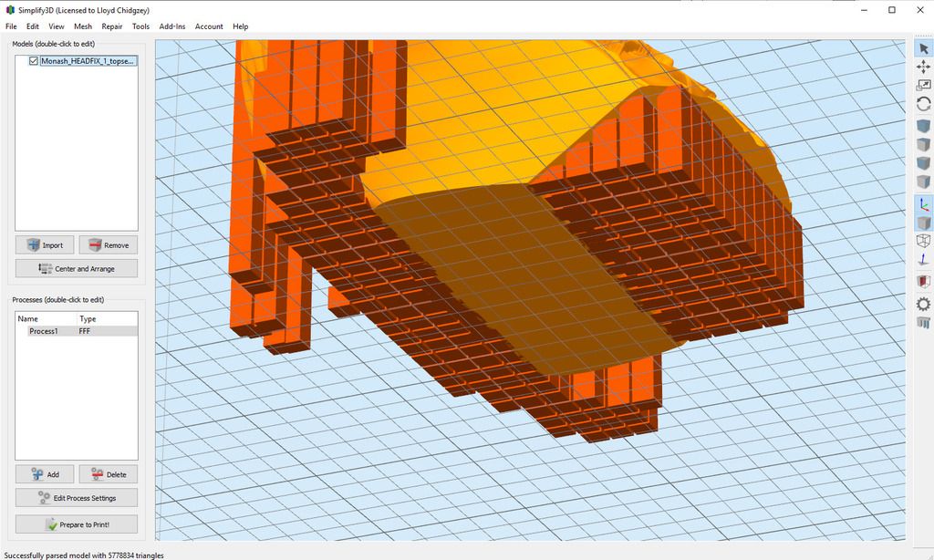934x560 pixels.
Task: Click the Prepare to Print button
Action: (x=76, y=524)
